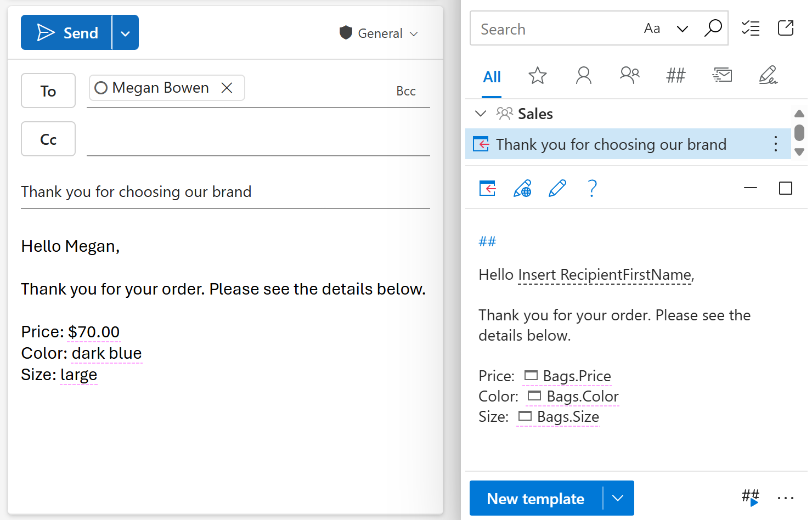Open the favorites (star) templates tab

click(538, 76)
